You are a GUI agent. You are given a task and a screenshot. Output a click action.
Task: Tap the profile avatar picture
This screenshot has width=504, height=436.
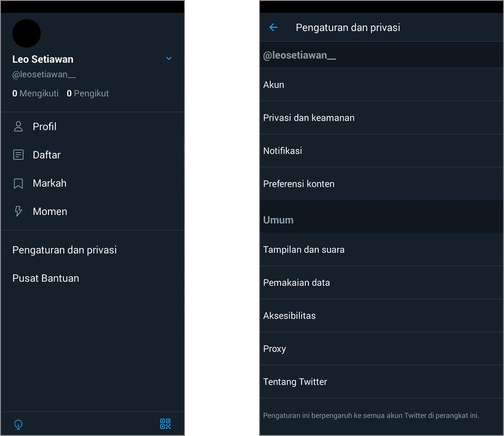pos(26,33)
